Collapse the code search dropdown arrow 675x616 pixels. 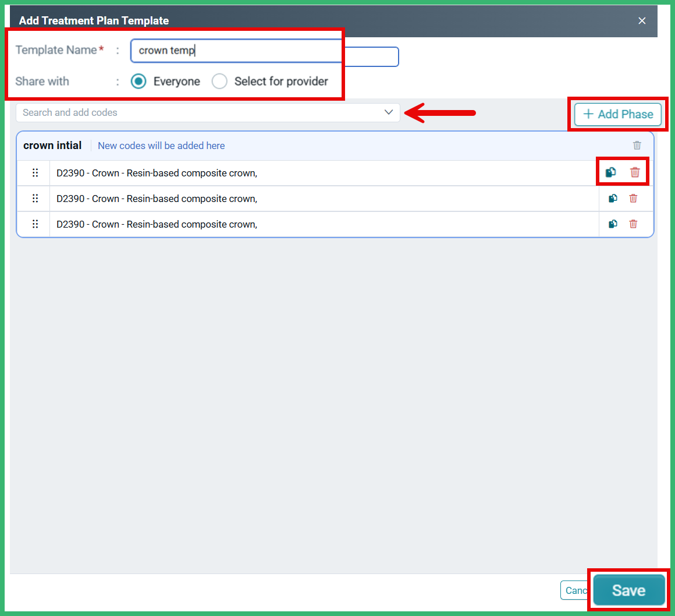(389, 112)
